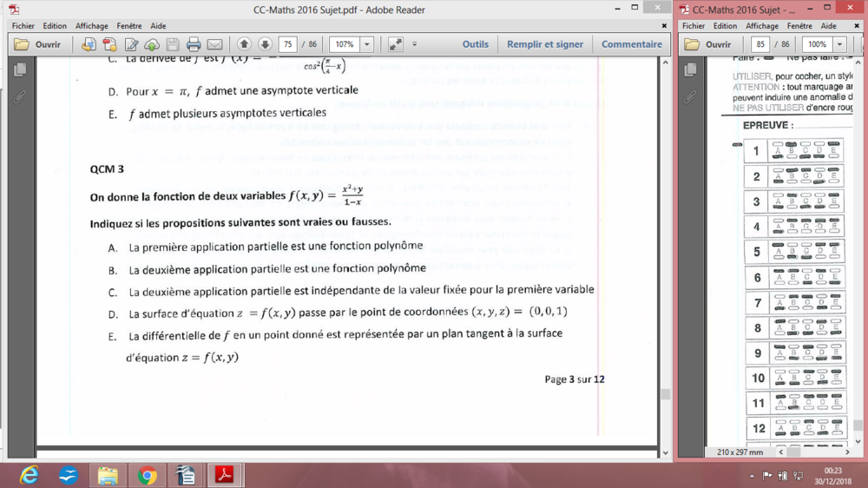Click the scroll up arrow of left window
868x488 pixels.
point(666,62)
